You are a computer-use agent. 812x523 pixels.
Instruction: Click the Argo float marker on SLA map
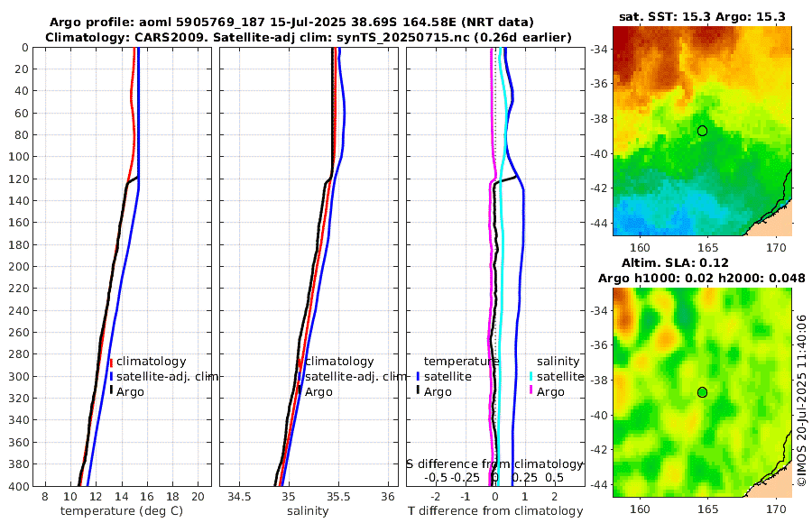(x=702, y=392)
